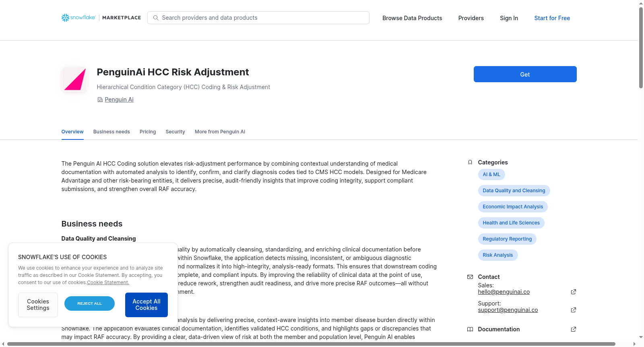Click REJECT ALL cookies button
This screenshot has height=347, width=644.
coord(89,303)
